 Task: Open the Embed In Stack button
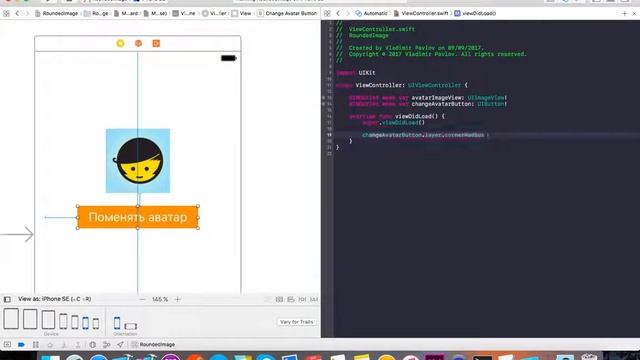point(279,299)
